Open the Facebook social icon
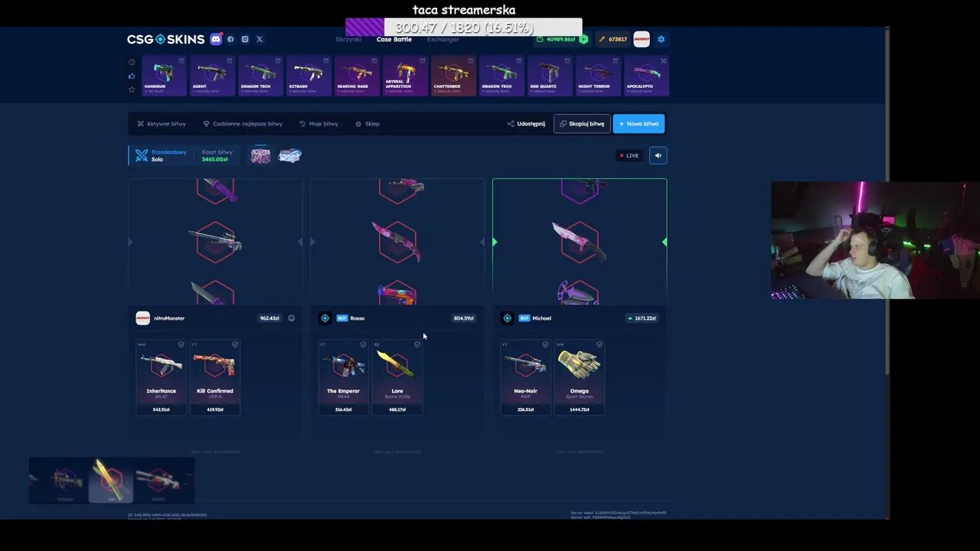The image size is (980, 551). tap(230, 39)
